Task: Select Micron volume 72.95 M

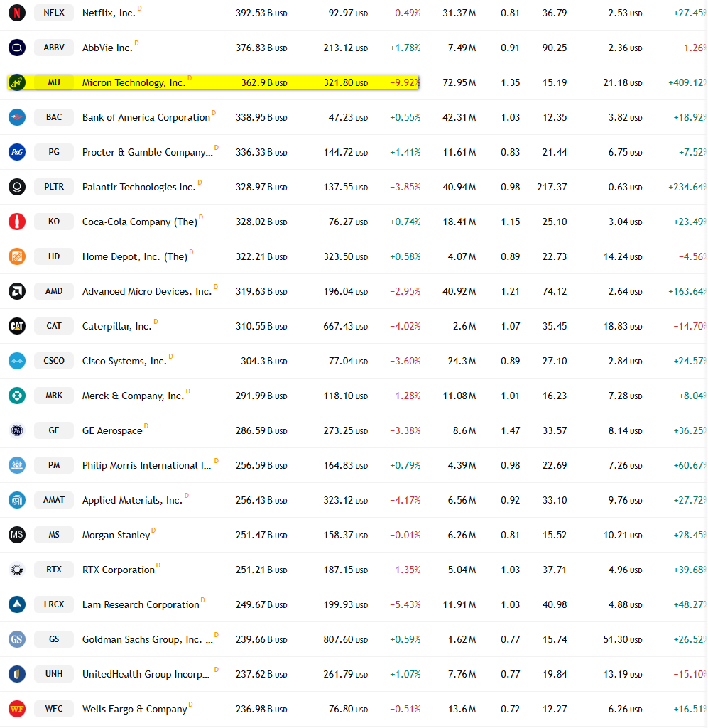Action: 459,82
